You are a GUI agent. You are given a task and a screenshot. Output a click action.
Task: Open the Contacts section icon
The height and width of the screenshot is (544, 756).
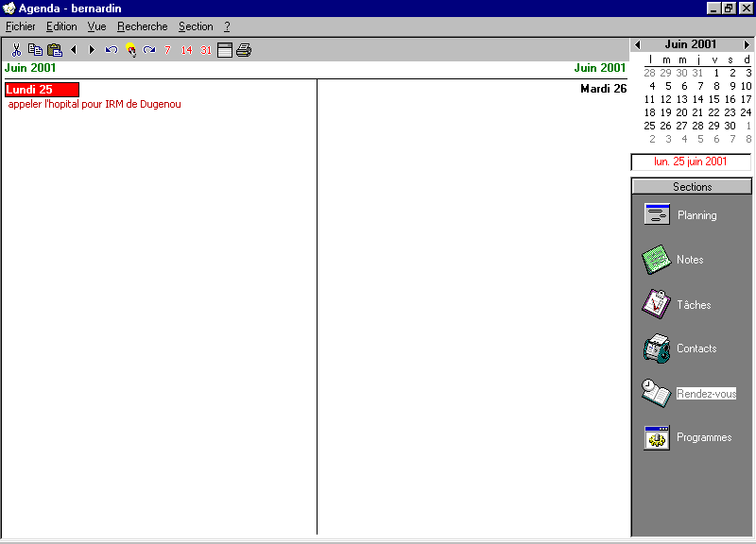coord(656,348)
